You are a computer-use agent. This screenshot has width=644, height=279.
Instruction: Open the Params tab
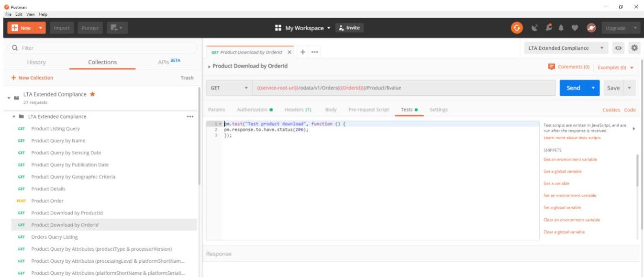[217, 110]
